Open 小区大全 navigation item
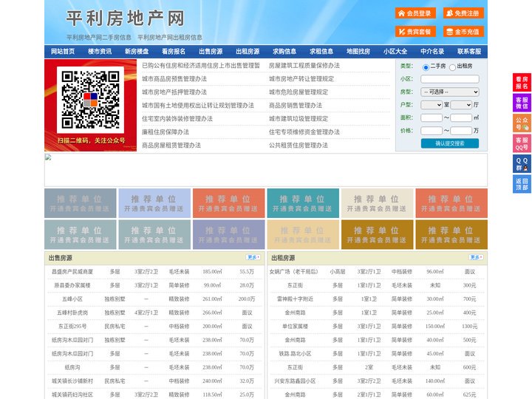 [x=395, y=52]
